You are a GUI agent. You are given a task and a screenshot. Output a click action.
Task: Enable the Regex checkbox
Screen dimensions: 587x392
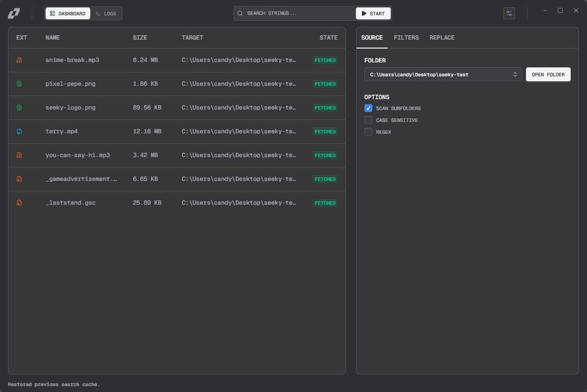[x=368, y=132]
